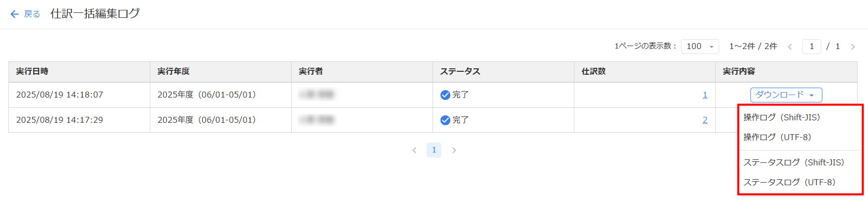Screen dimensions: 868x201
Task: Click bottom pagination next arrow
Action: (454, 150)
